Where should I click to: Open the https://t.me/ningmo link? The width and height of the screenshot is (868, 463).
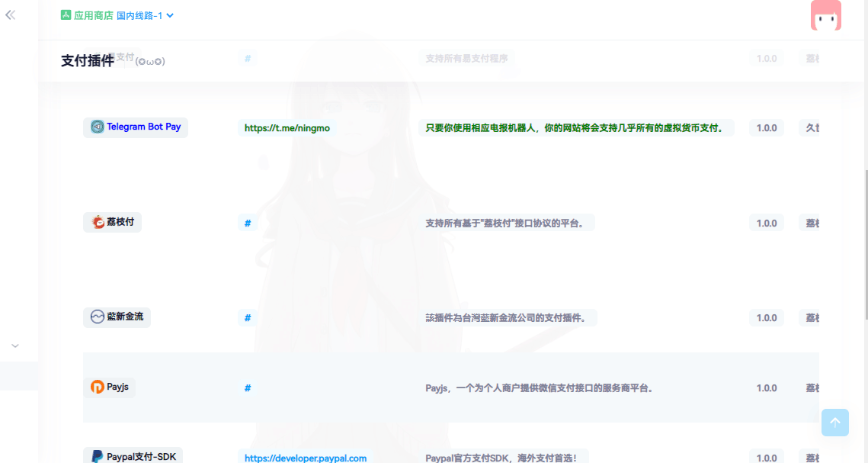[x=287, y=128]
